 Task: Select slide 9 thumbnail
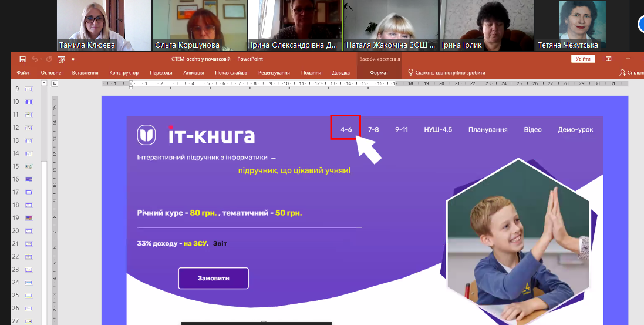point(29,89)
